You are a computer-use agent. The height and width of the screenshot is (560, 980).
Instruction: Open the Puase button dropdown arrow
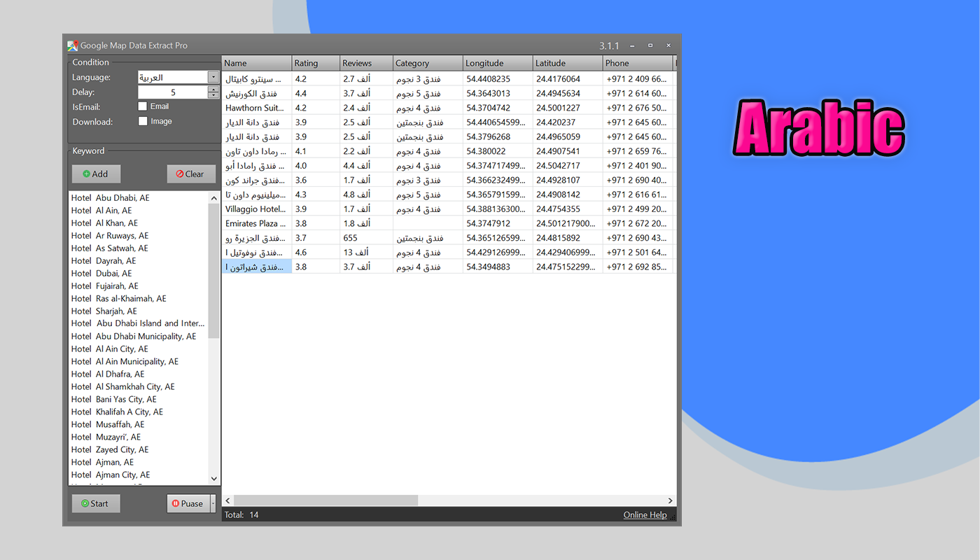pyautogui.click(x=213, y=503)
